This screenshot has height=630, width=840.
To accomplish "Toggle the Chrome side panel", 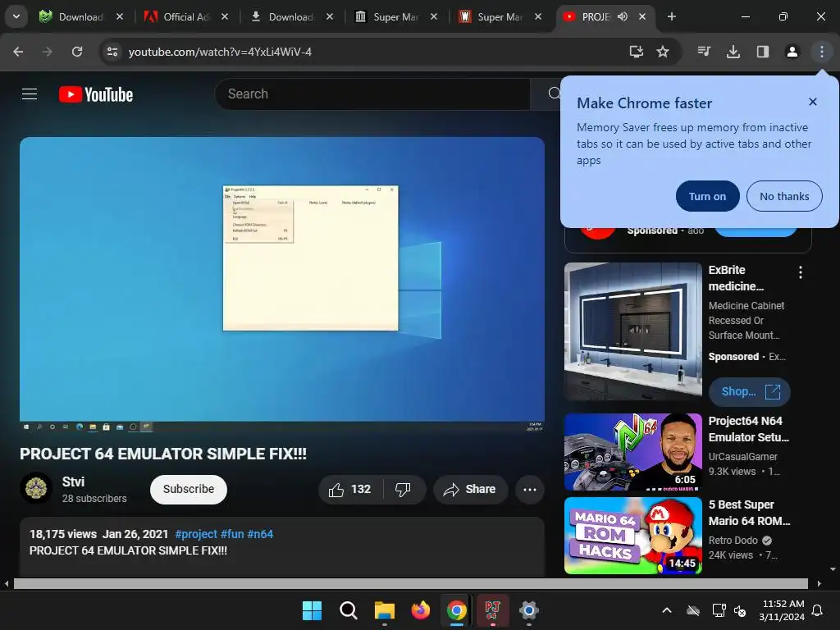I will pyautogui.click(x=763, y=52).
